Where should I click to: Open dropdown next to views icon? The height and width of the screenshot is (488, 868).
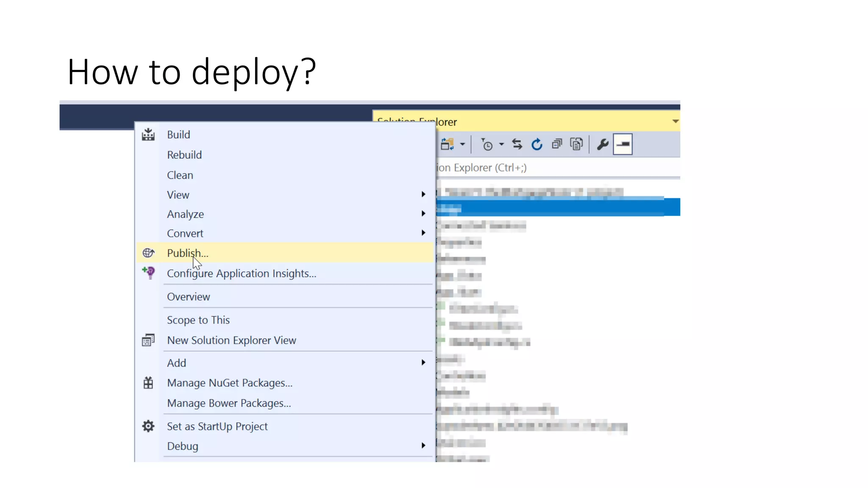pyautogui.click(x=462, y=144)
